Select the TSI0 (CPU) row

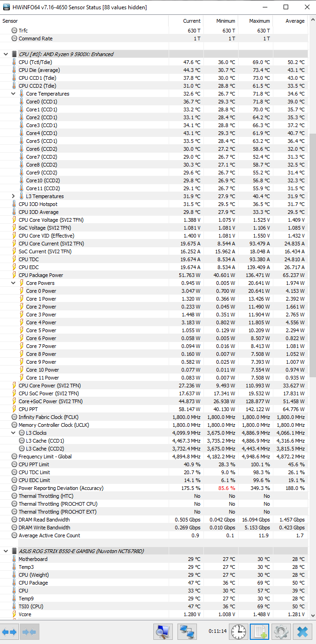point(154,606)
